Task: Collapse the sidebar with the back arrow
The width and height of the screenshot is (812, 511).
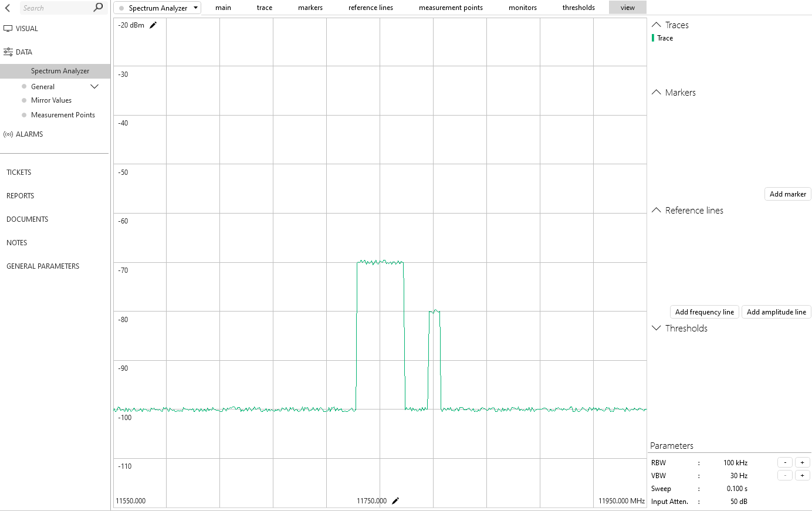Action: tap(7, 8)
